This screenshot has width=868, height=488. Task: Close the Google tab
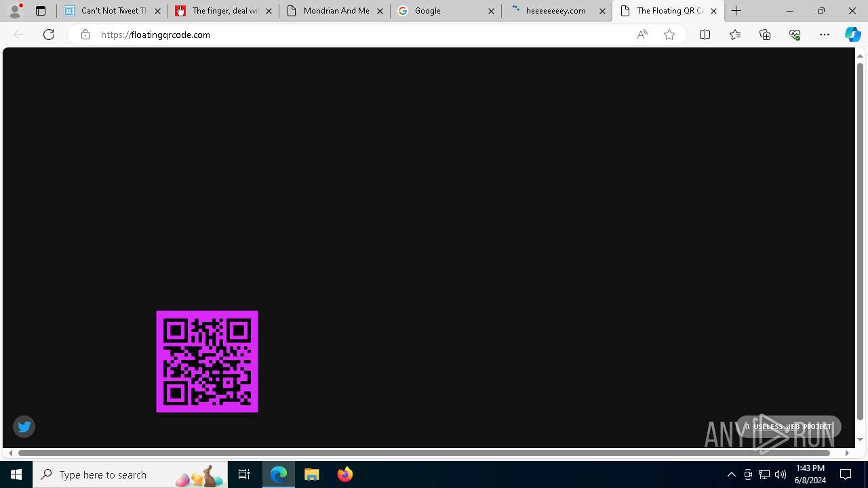pyautogui.click(x=491, y=11)
